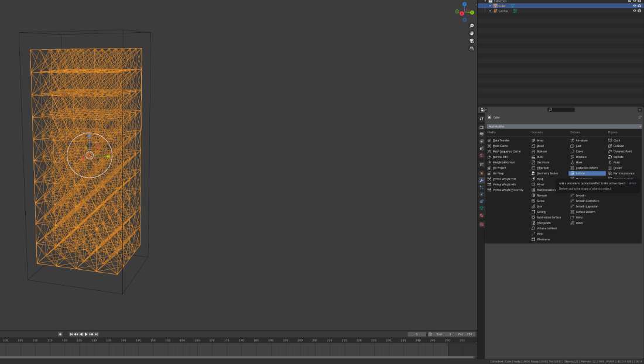Select the Cube row in the outliner
This screenshot has height=364, width=644.
click(x=560, y=6)
